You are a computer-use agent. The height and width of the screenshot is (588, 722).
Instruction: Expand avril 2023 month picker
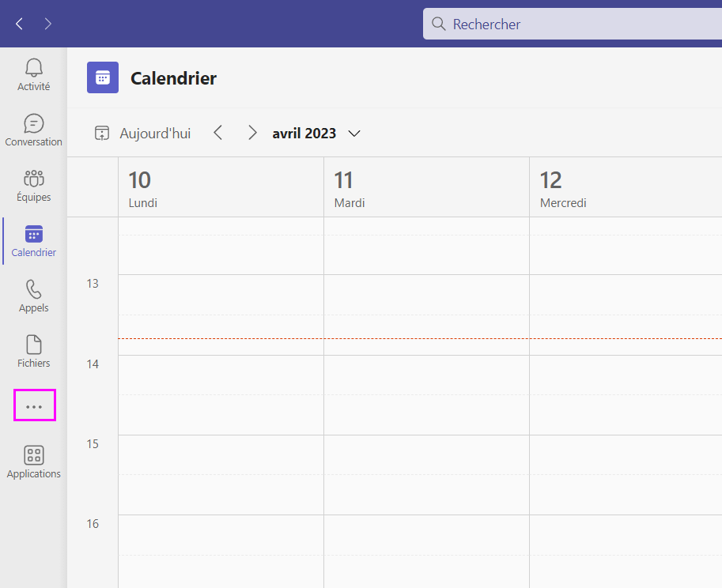[x=316, y=134]
